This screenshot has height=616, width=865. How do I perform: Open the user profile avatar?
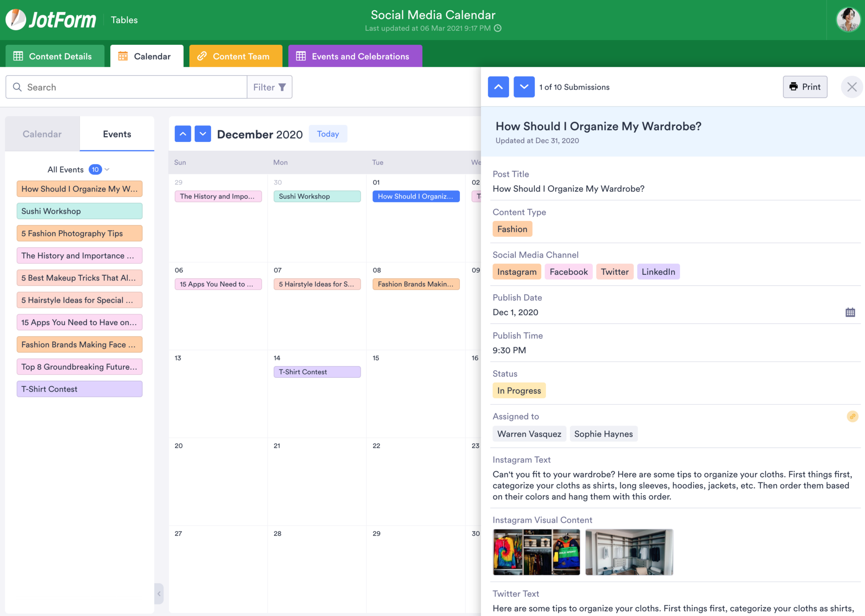click(848, 19)
